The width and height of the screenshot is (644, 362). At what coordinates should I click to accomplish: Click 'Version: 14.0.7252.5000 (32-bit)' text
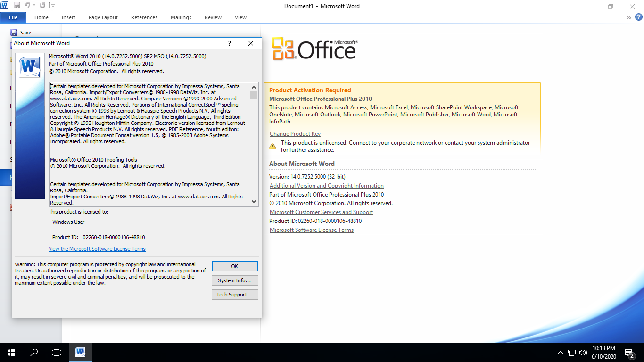pos(307,177)
